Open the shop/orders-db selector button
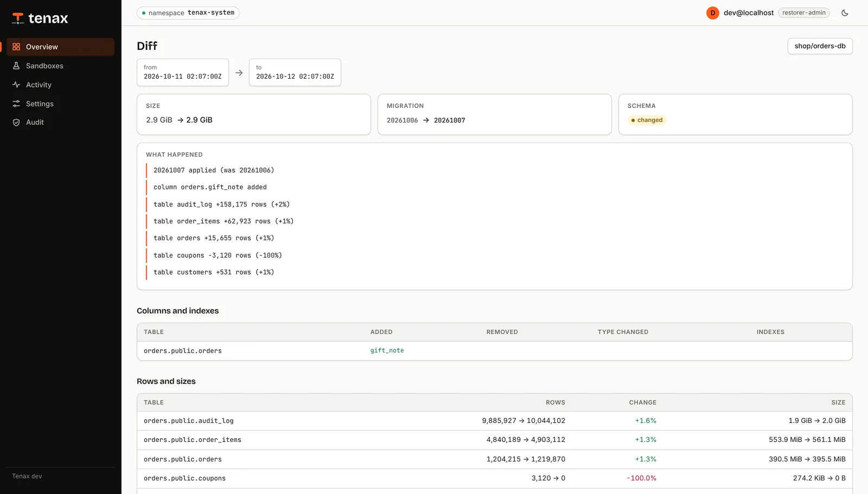This screenshot has width=868, height=494. 820,46
